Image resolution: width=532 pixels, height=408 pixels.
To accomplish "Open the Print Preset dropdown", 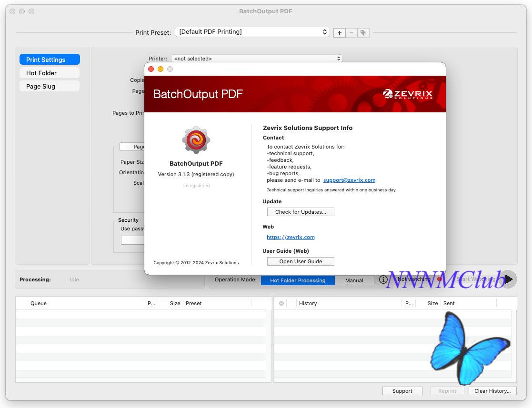I will coord(252,32).
